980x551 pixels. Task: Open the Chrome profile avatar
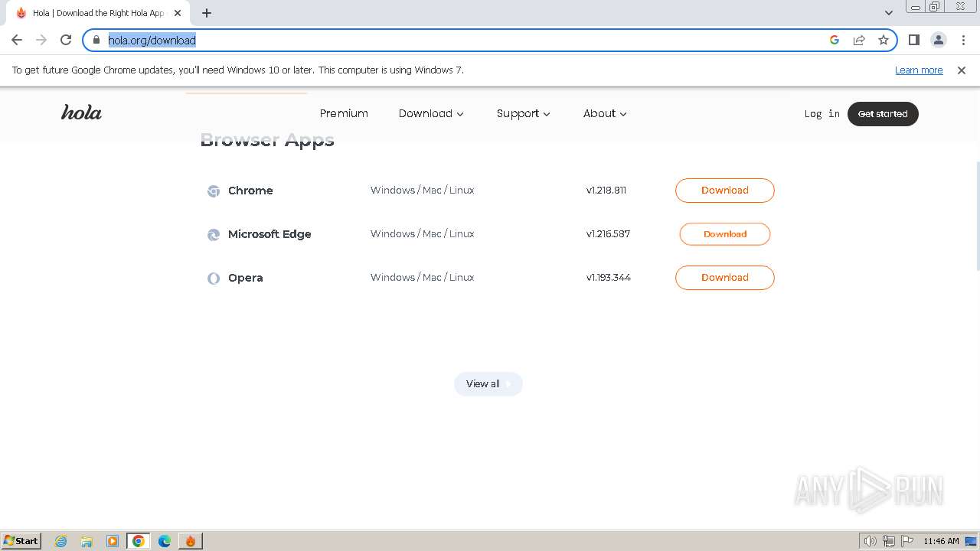tap(939, 40)
